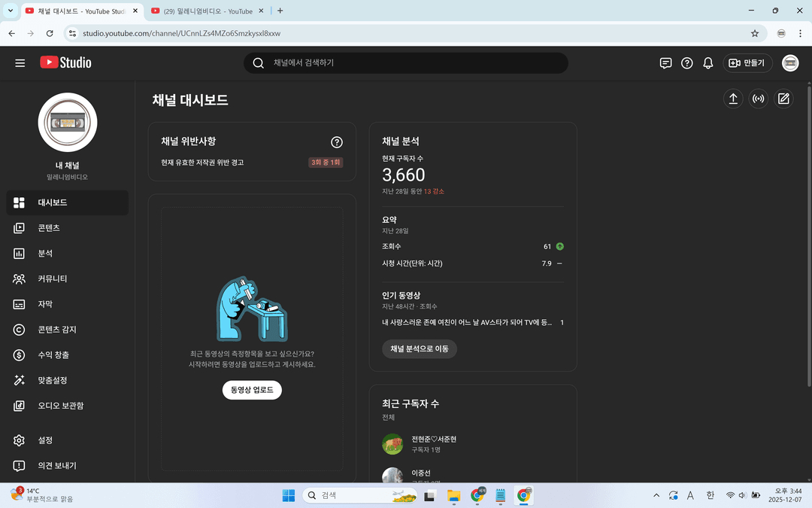The width and height of the screenshot is (812, 508).
Task: Click the pencil edit icon near page top
Action: click(783, 99)
